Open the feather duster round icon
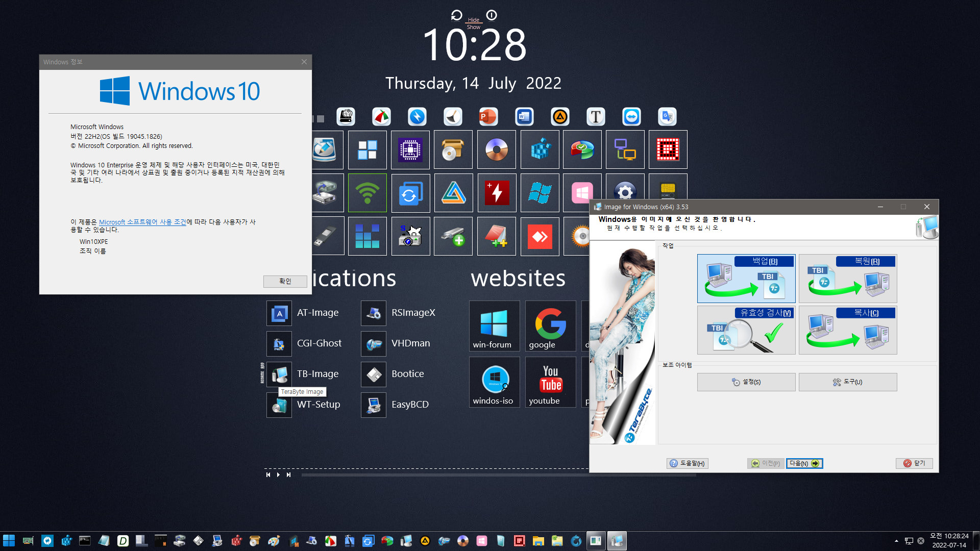Image resolution: width=980 pixels, height=551 pixels. tap(453, 117)
